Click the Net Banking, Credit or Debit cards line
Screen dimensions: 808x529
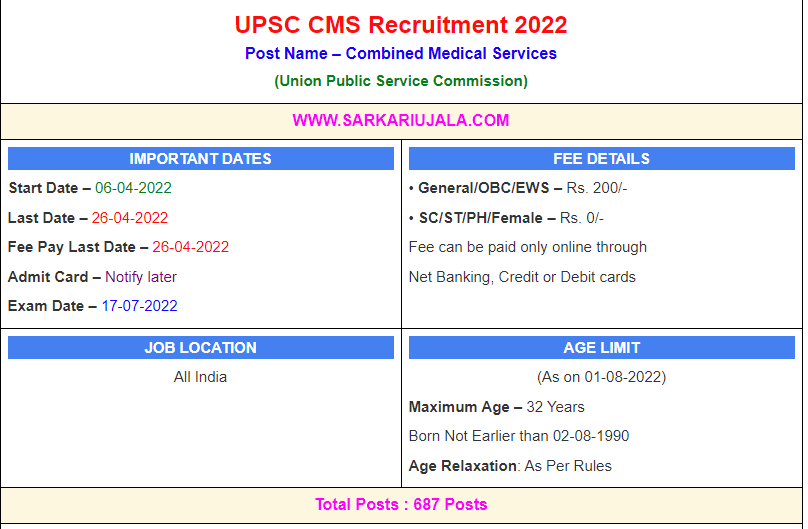522,277
